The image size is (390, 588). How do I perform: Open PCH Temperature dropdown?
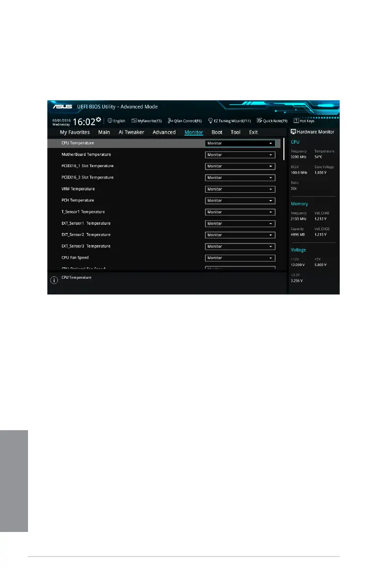(240, 201)
